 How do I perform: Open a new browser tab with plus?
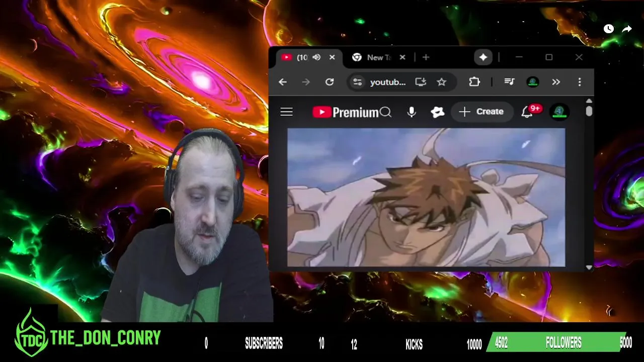pyautogui.click(x=426, y=57)
